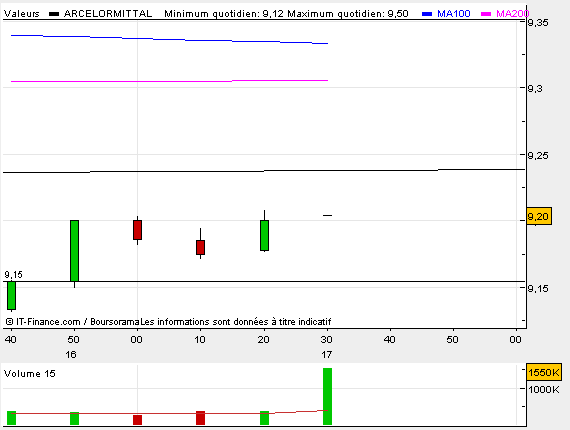The width and height of the screenshot is (570, 430).
Task: Click the tall green volume bar at 17:30
Action: [327, 396]
